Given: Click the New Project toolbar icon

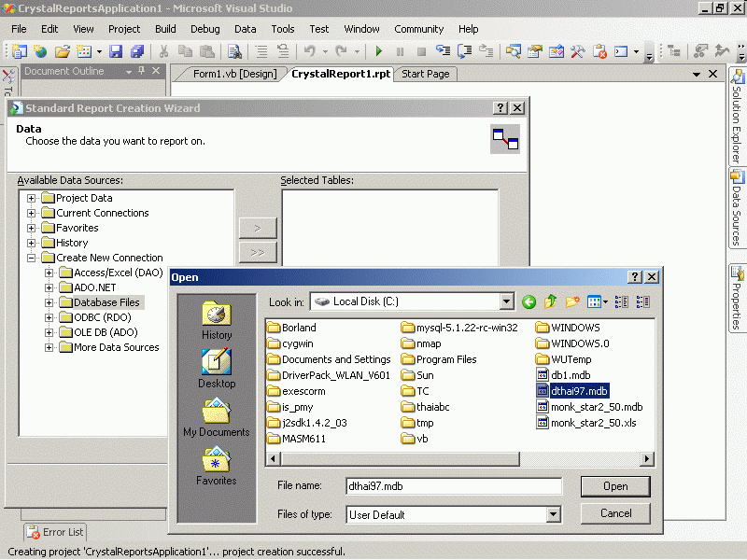Looking at the screenshot, I should [x=19, y=51].
